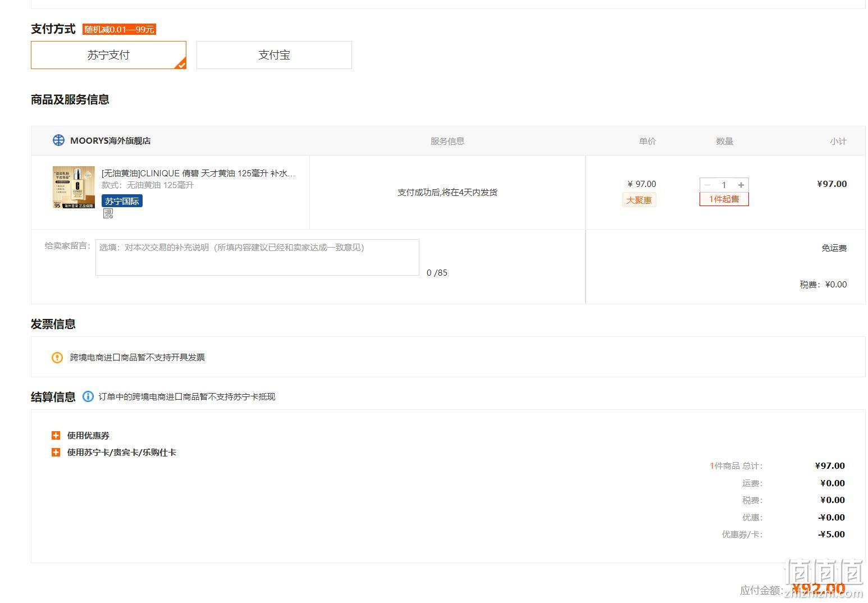Click the 给卖家留言 message text box
Image resolution: width=868 pixels, height=603 pixels.
pos(257,258)
